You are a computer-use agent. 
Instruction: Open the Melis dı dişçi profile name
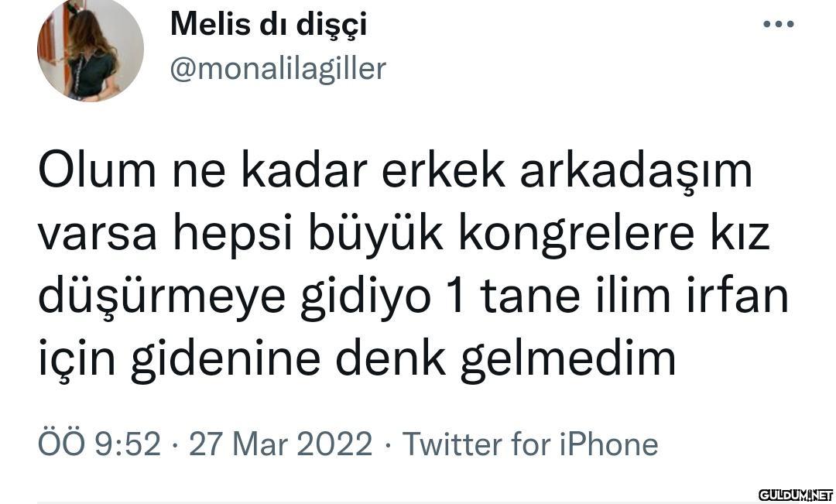[x=268, y=24]
